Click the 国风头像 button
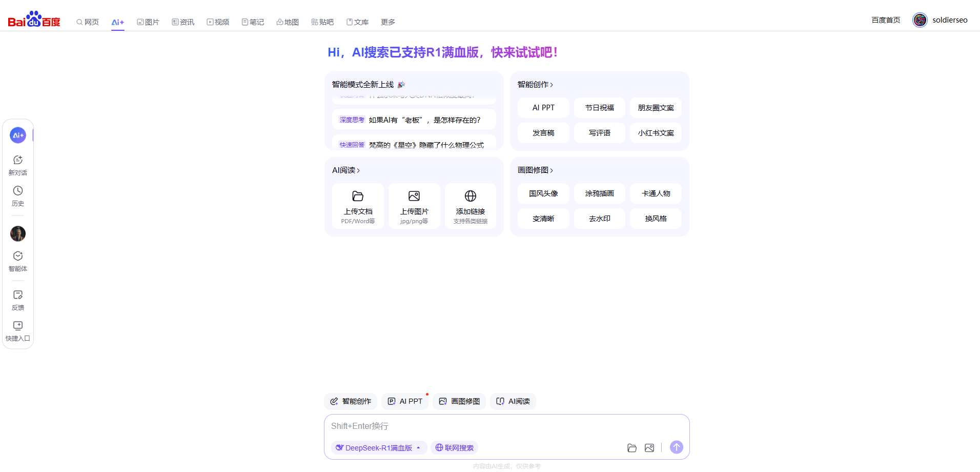980x472 pixels. coord(543,193)
